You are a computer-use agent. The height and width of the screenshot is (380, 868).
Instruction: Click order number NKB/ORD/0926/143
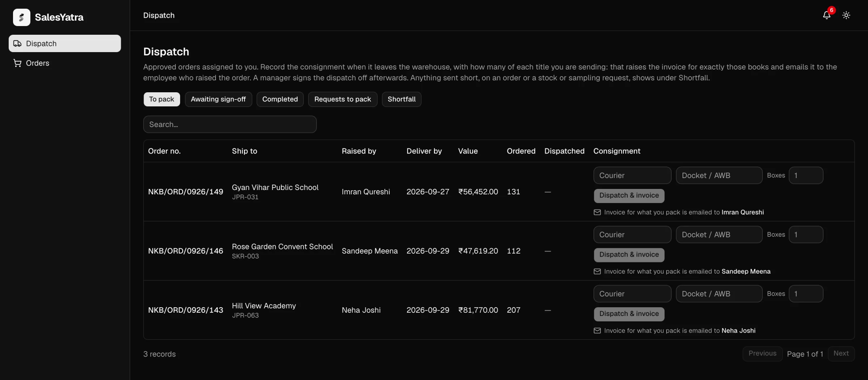(x=186, y=310)
